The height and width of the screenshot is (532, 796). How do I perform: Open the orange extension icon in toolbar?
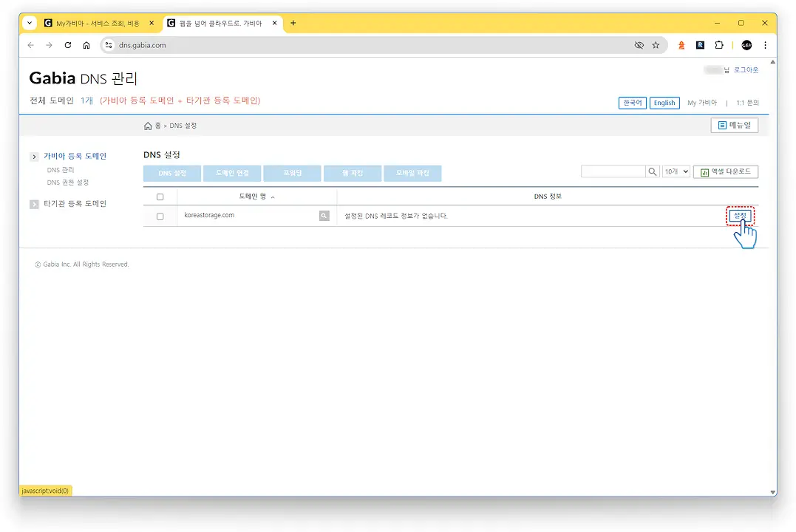pyautogui.click(x=681, y=45)
